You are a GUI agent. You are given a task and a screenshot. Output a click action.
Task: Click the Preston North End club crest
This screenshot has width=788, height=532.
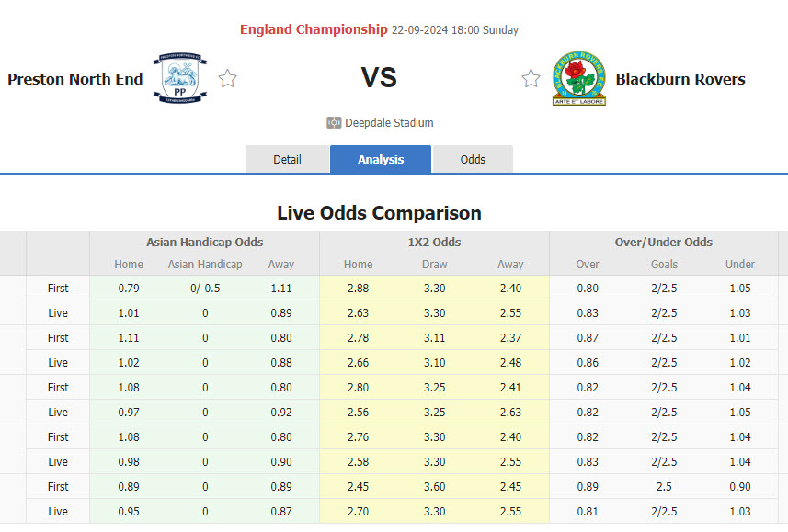(x=179, y=79)
